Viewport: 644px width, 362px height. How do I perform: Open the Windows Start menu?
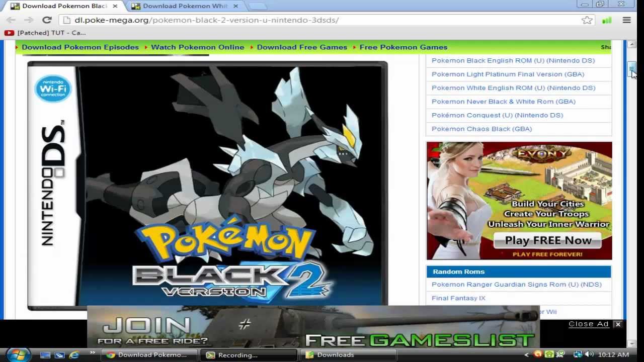point(18,354)
